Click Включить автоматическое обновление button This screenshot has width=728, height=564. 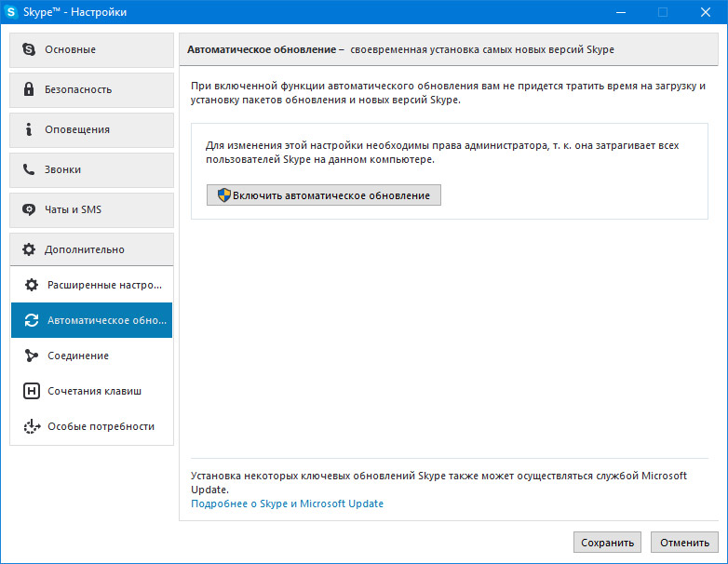[x=324, y=195]
